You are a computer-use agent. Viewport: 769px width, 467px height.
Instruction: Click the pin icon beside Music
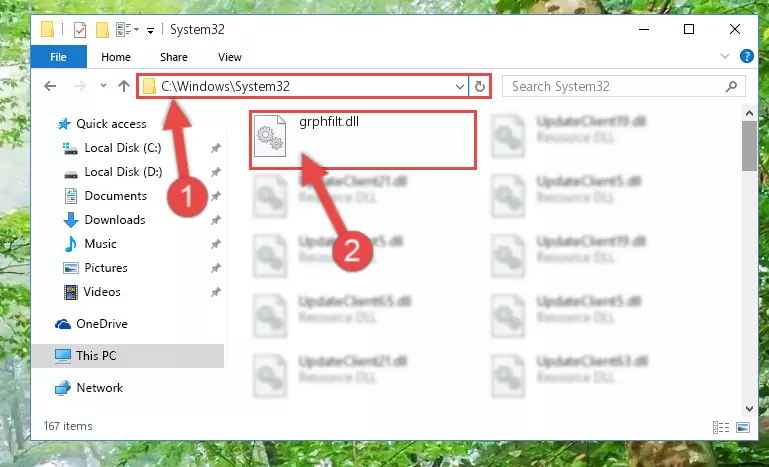(215, 244)
